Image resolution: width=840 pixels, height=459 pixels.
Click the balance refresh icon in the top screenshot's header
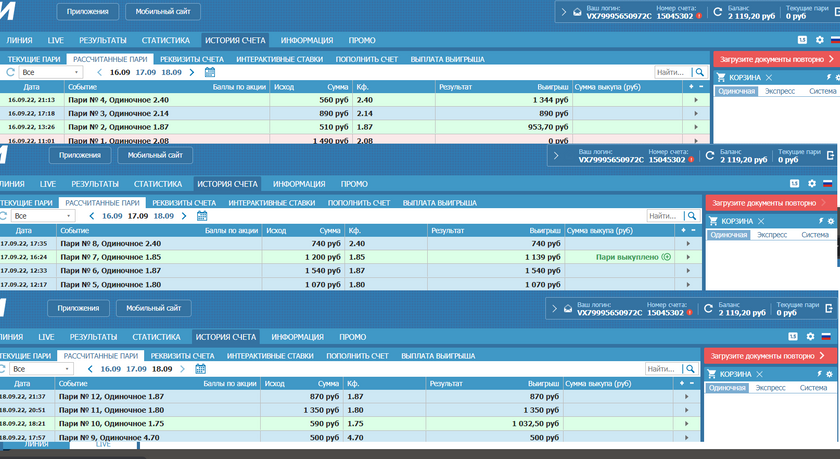(718, 12)
